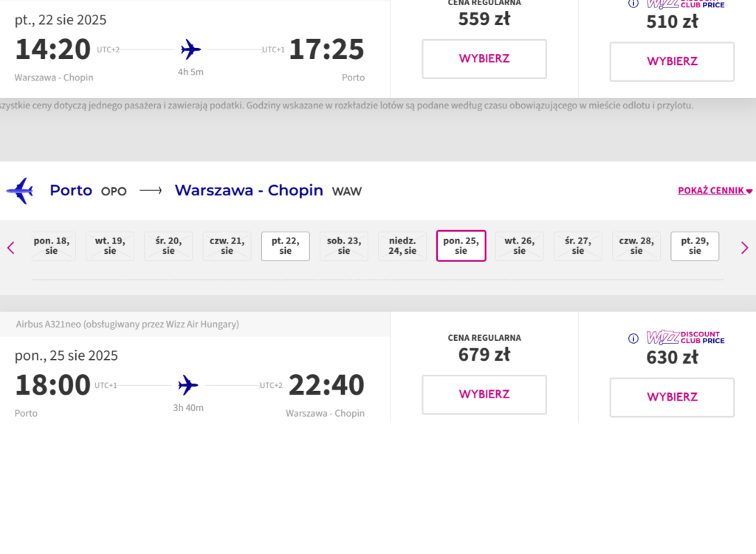Click date tab czw. 28, sie
Screen dimensions: 756x554
pos(636,246)
